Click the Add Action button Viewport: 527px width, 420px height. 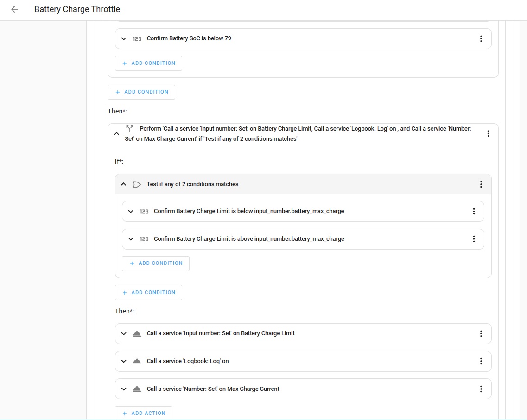143,413
